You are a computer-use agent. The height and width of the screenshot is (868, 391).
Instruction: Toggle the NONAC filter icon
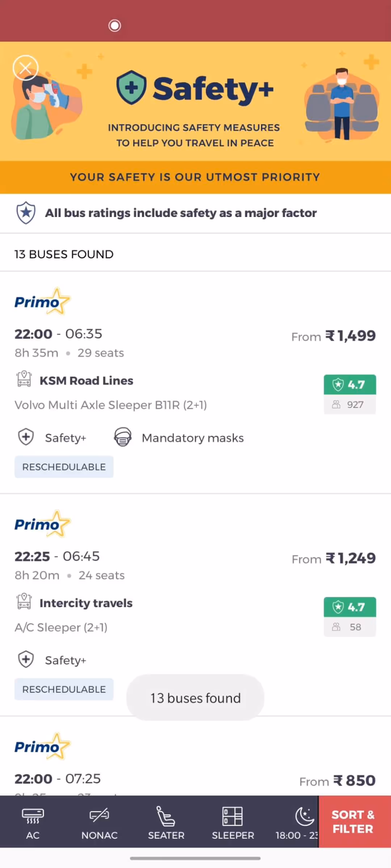[x=99, y=815]
